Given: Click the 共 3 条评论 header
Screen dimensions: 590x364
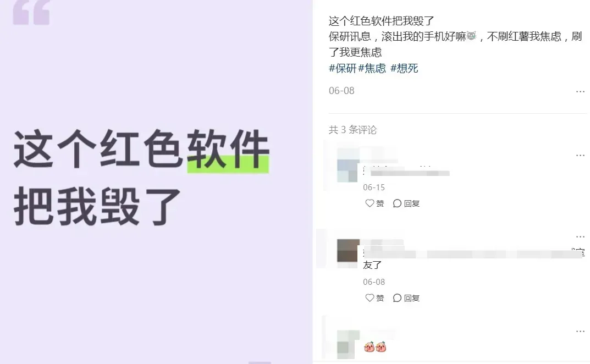Looking at the screenshot, I should pyautogui.click(x=352, y=130).
